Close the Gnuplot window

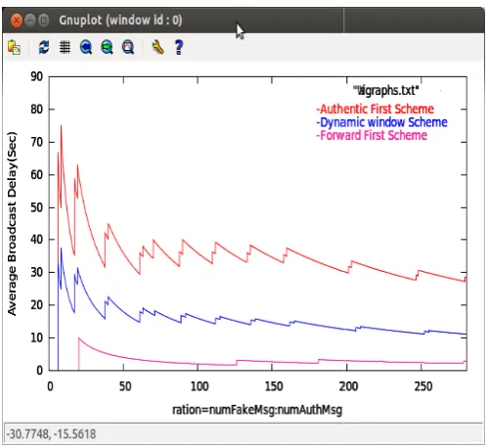click(x=17, y=21)
